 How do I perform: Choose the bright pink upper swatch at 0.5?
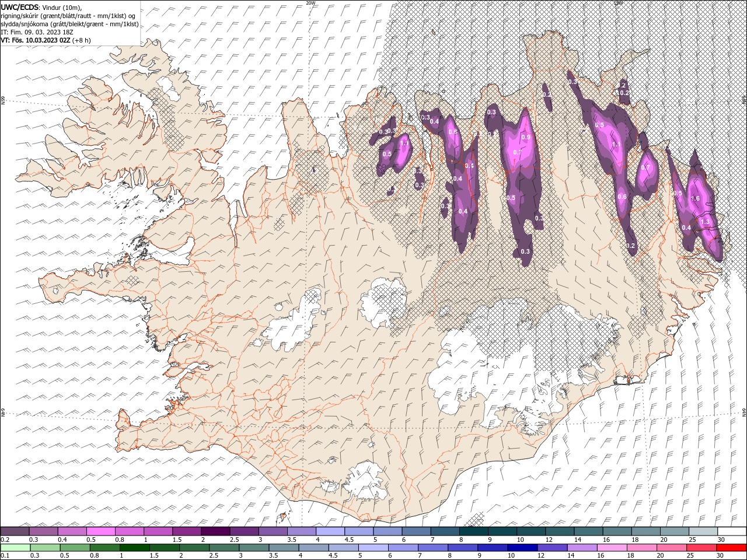click(x=102, y=531)
